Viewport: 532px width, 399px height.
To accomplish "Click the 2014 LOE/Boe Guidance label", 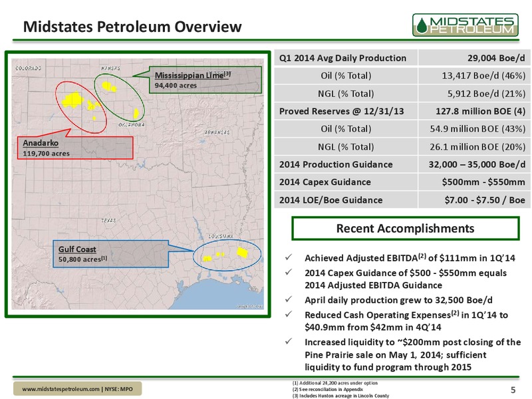I will click(331, 200).
